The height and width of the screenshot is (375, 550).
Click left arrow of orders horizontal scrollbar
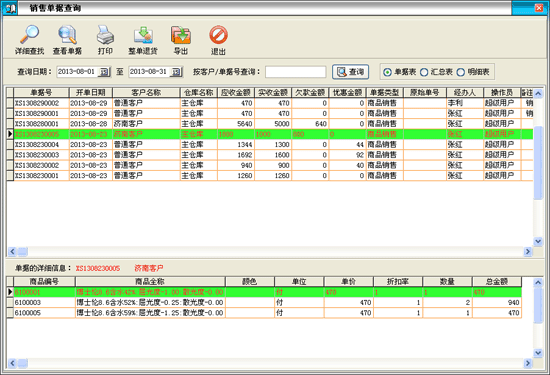12,252
